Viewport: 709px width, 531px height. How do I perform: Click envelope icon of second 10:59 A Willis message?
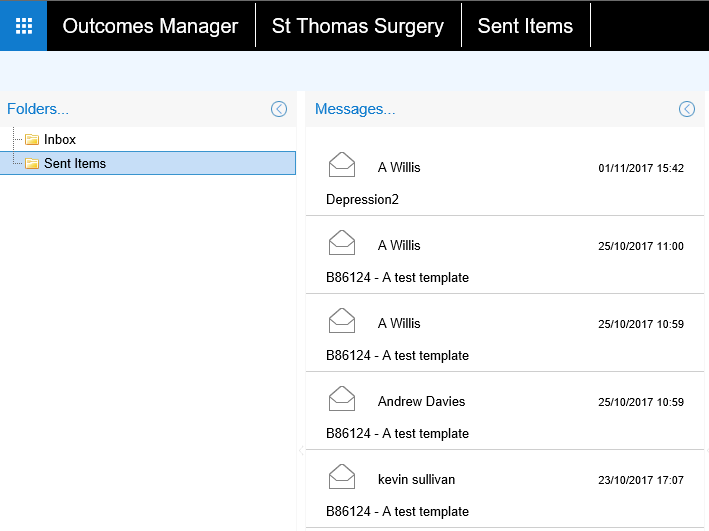coord(342,320)
